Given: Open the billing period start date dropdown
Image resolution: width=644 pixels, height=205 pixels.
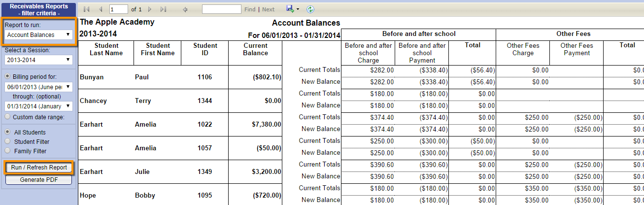Looking at the screenshot, I should coord(39,87).
